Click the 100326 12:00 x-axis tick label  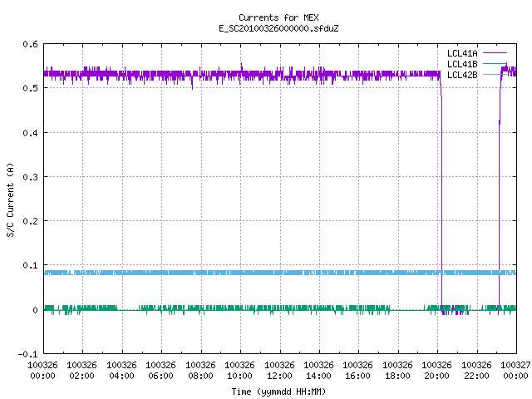tap(279, 371)
